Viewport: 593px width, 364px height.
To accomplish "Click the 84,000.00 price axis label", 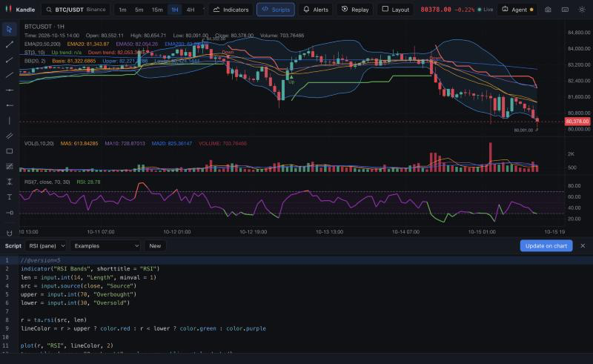I will pos(579,48).
